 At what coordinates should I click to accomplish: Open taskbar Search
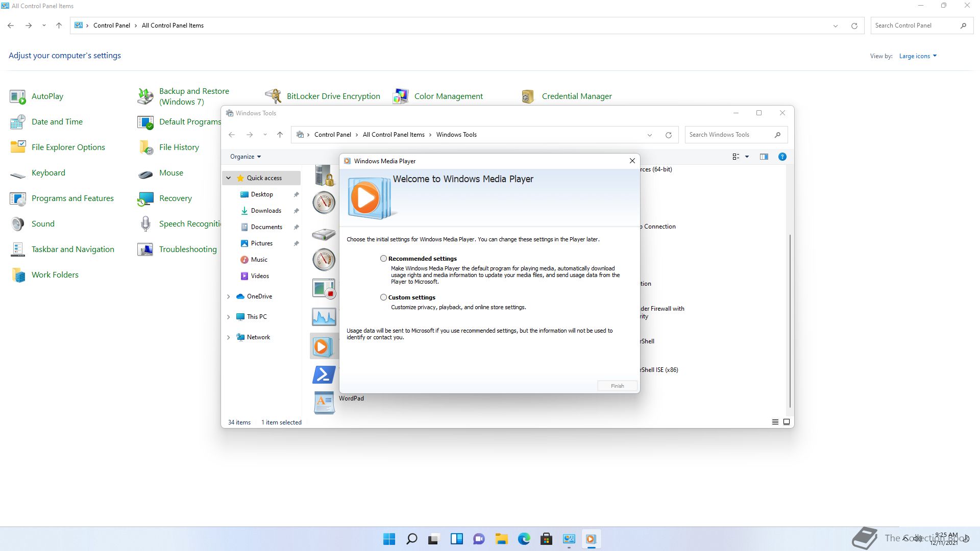411,539
